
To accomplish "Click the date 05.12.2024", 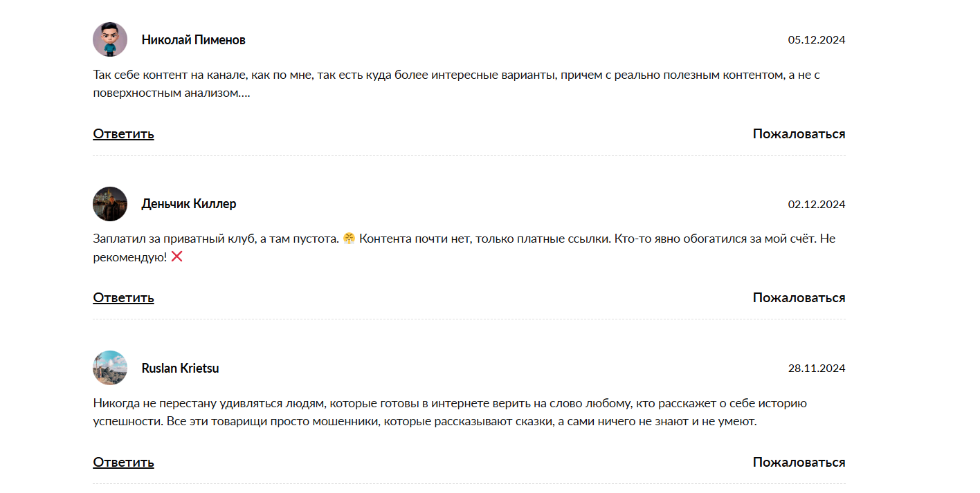I will (817, 40).
